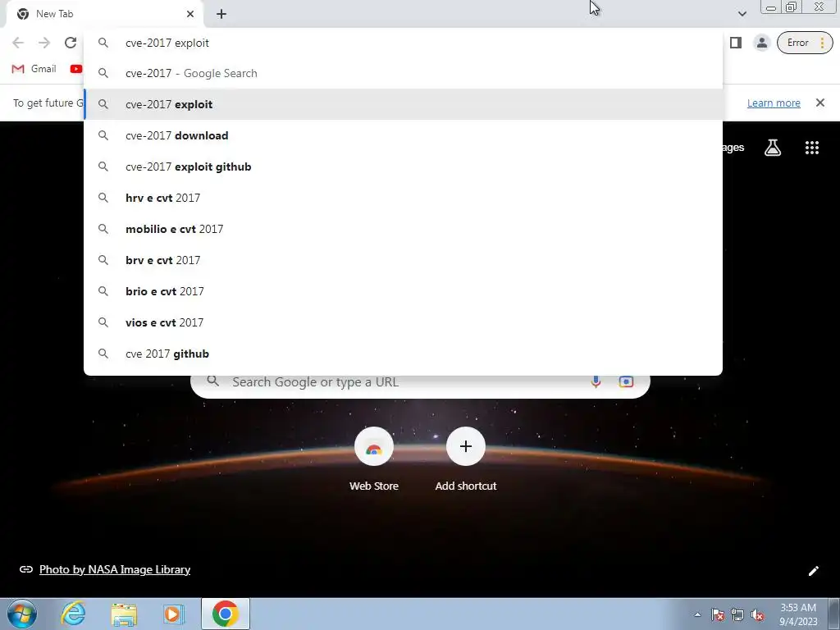
Task: Open Search Labs flask icon
Action: (x=772, y=148)
